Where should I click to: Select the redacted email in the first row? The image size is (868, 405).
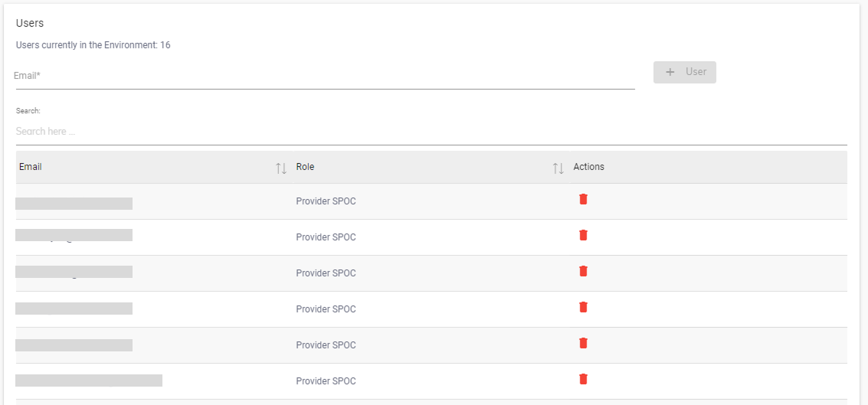coord(74,203)
